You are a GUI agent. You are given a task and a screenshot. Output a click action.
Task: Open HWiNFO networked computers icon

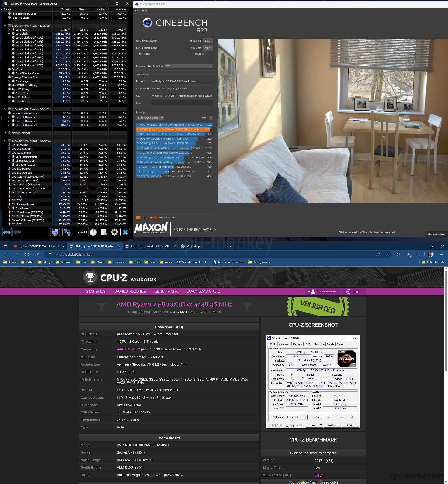point(67,232)
